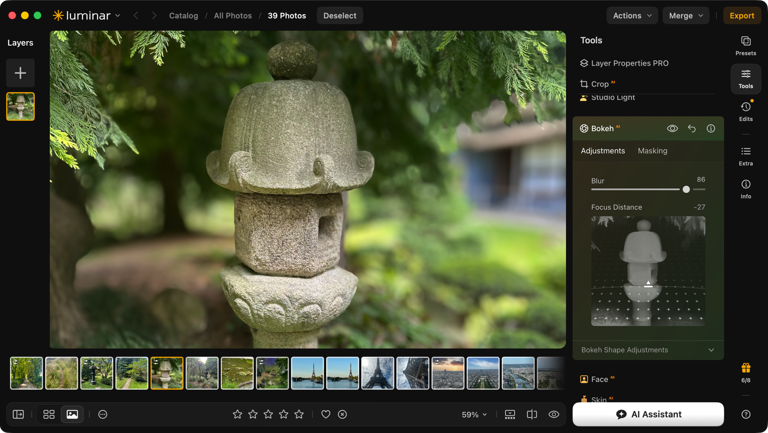Open the Presets panel
This screenshot has width=768, height=433.
click(745, 46)
